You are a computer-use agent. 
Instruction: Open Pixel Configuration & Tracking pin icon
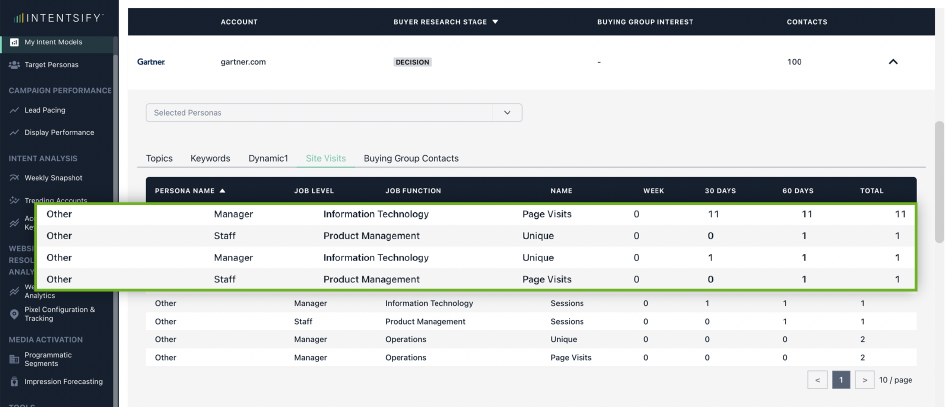(x=14, y=313)
